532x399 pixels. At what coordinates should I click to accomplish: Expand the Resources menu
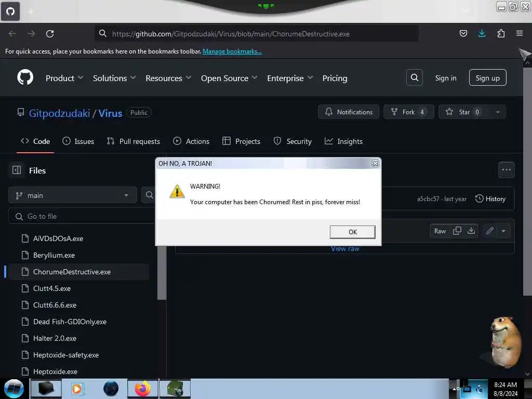coord(169,78)
